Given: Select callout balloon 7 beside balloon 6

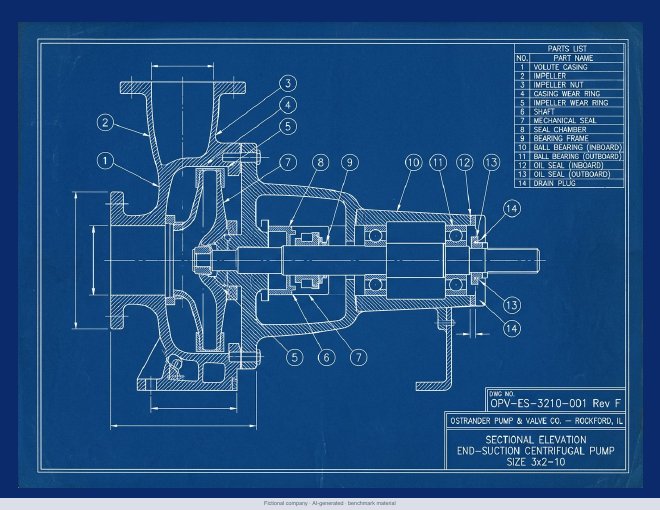Looking at the screenshot, I should pyautogui.click(x=359, y=357).
